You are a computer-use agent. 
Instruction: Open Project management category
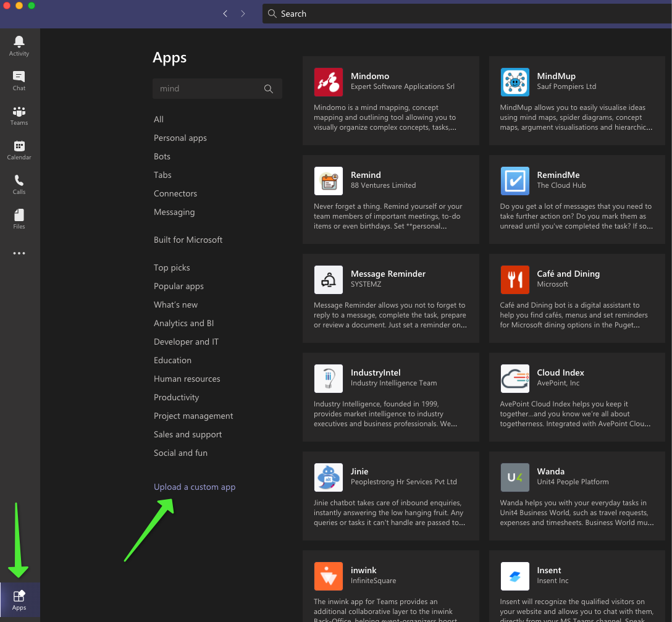point(193,416)
